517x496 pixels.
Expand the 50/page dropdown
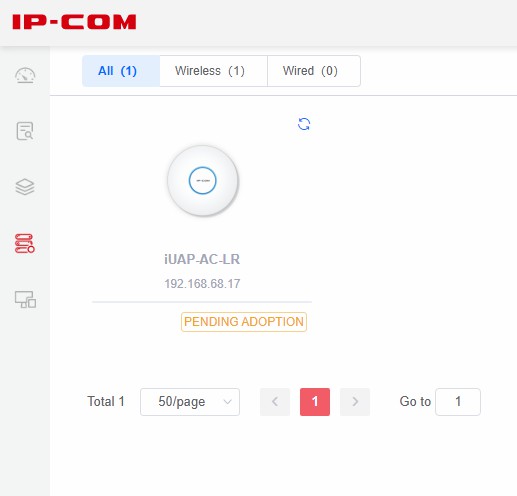click(190, 402)
